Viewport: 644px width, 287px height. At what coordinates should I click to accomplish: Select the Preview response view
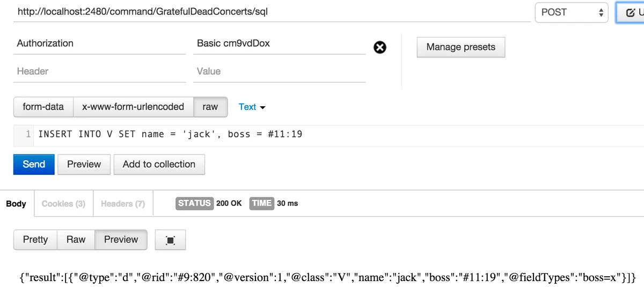pos(121,239)
